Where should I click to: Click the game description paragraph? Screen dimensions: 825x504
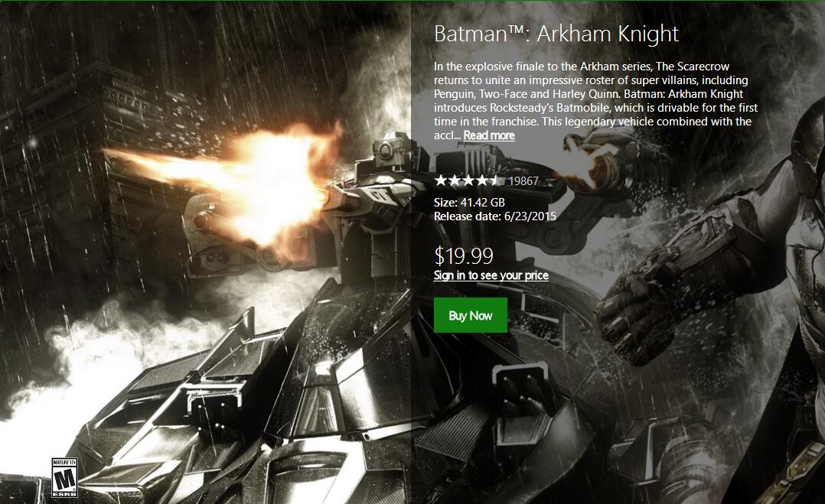[595, 101]
